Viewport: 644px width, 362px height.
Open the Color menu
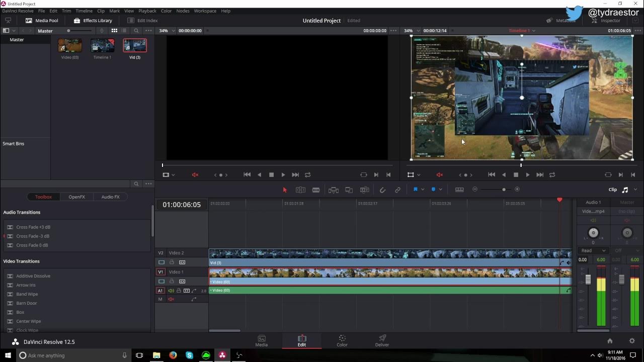click(x=166, y=11)
